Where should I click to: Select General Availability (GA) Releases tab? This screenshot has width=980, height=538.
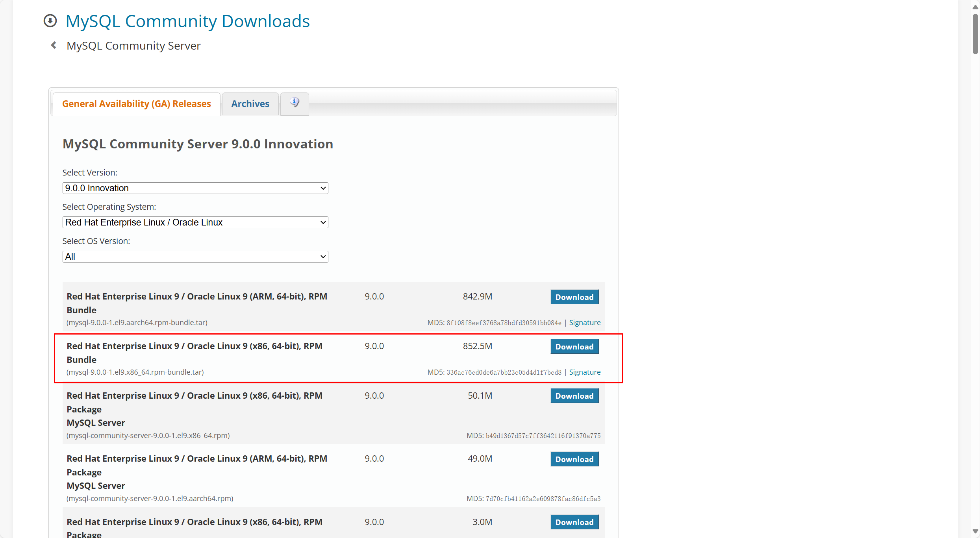pos(136,104)
